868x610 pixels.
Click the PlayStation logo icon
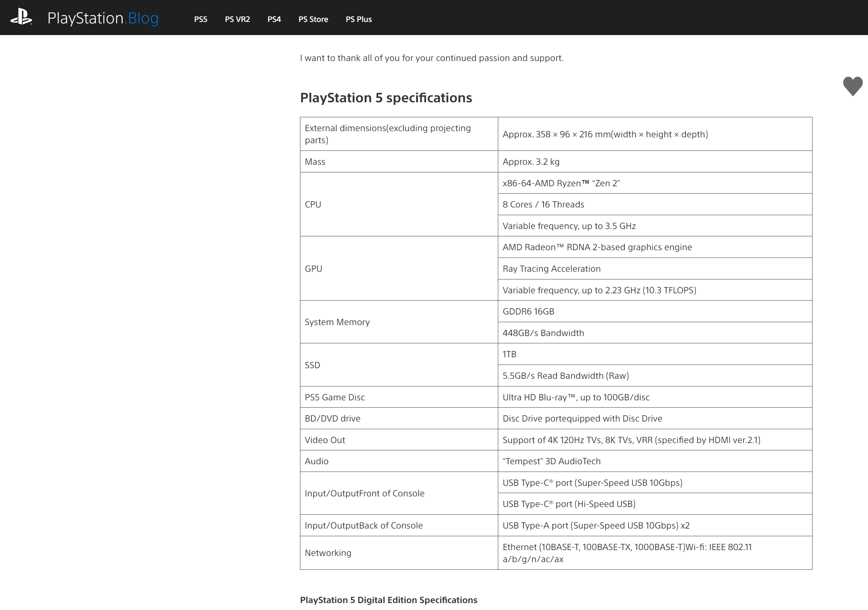point(21,18)
